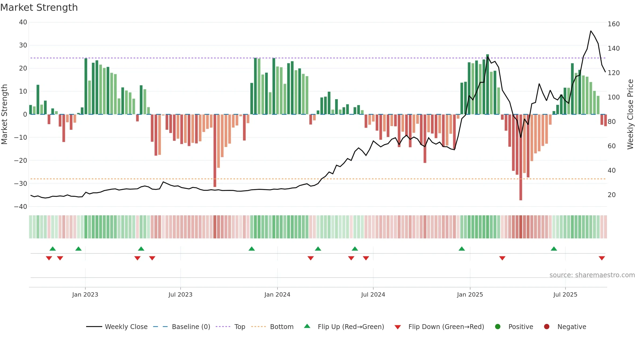Image resolution: width=644 pixels, height=362 pixels.
Task: Toggle the Top legend entry
Action: [230, 327]
